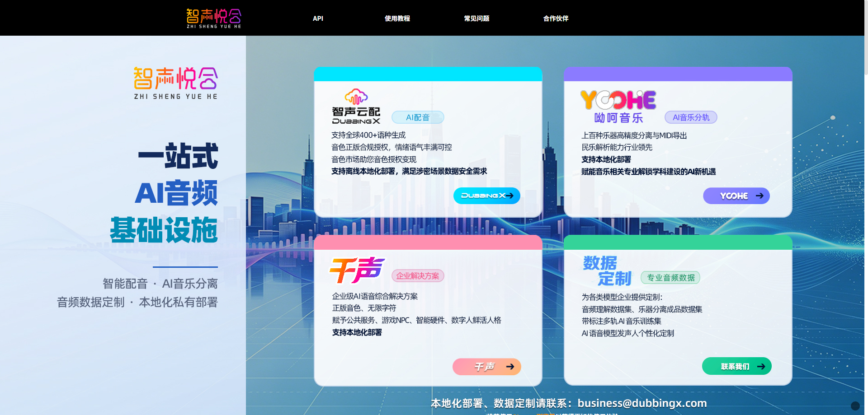The image size is (868, 415).
Task: Click text 智能配音 · AI音乐分离
Action: tap(160, 284)
